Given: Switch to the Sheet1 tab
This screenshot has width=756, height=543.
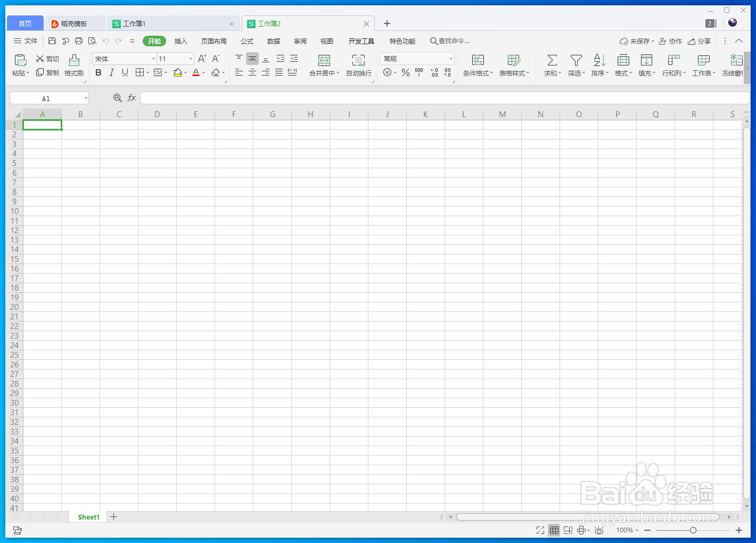Looking at the screenshot, I should click(88, 517).
